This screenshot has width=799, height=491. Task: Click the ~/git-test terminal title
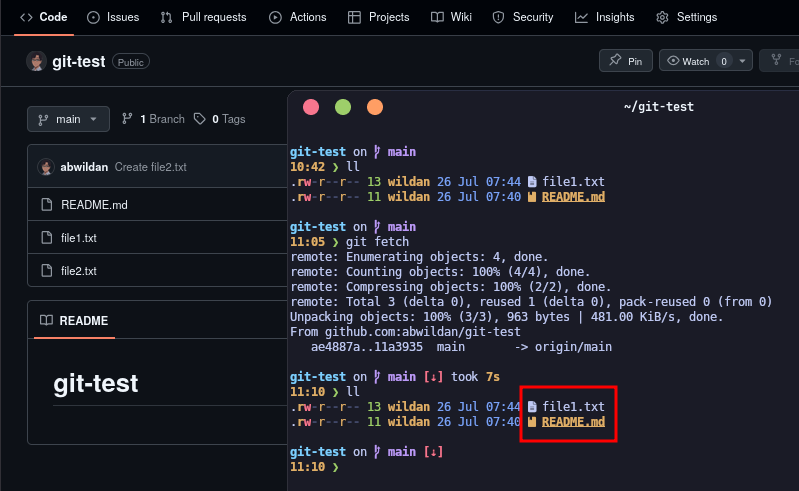[659, 107]
